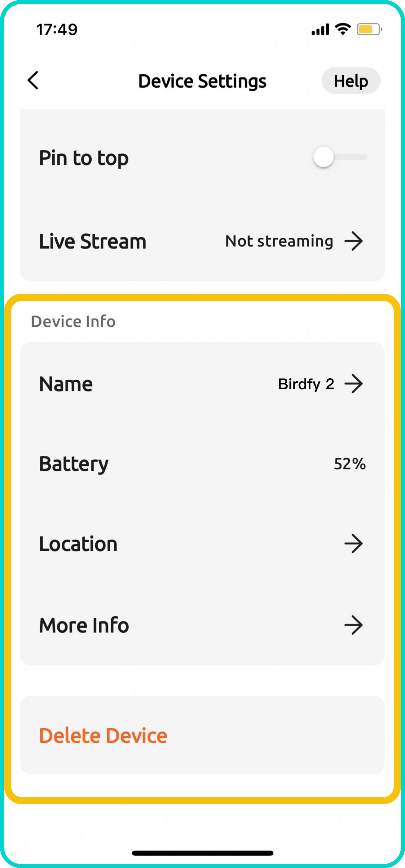The height and width of the screenshot is (868, 405).
Task: Click the More Info arrow icon
Action: (x=353, y=625)
